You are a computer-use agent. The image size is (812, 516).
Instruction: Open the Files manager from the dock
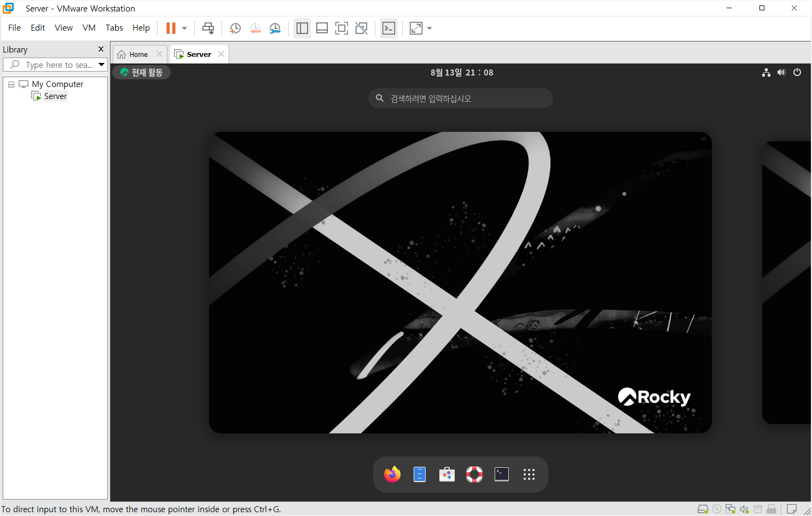click(x=420, y=474)
